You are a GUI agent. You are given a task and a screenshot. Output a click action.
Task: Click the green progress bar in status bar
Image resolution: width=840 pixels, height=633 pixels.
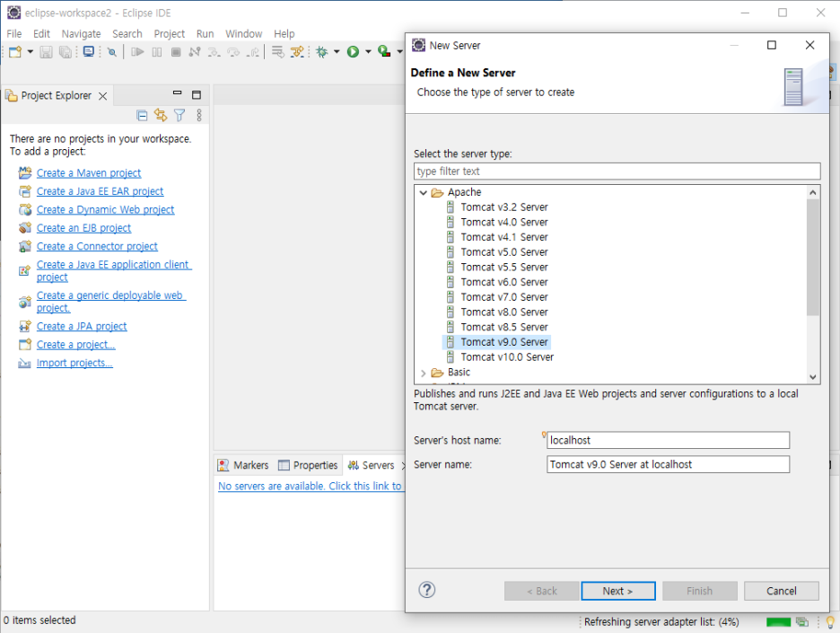pyautogui.click(x=778, y=622)
